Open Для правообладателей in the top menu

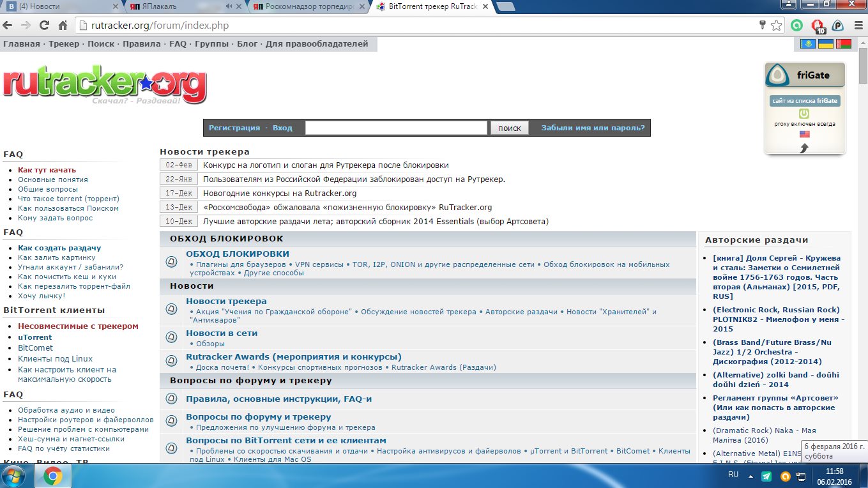[317, 44]
